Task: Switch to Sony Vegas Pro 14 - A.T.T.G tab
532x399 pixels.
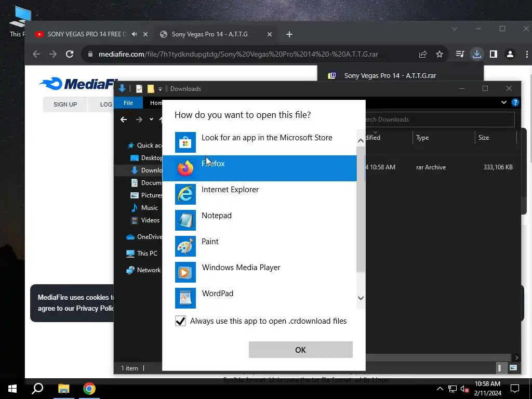Action: click(x=210, y=34)
